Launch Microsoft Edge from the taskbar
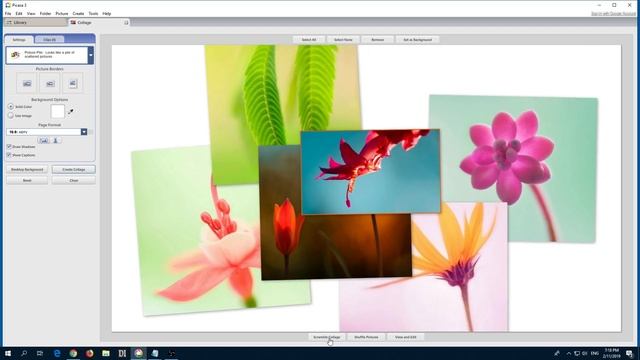The image size is (640, 360). [57, 353]
